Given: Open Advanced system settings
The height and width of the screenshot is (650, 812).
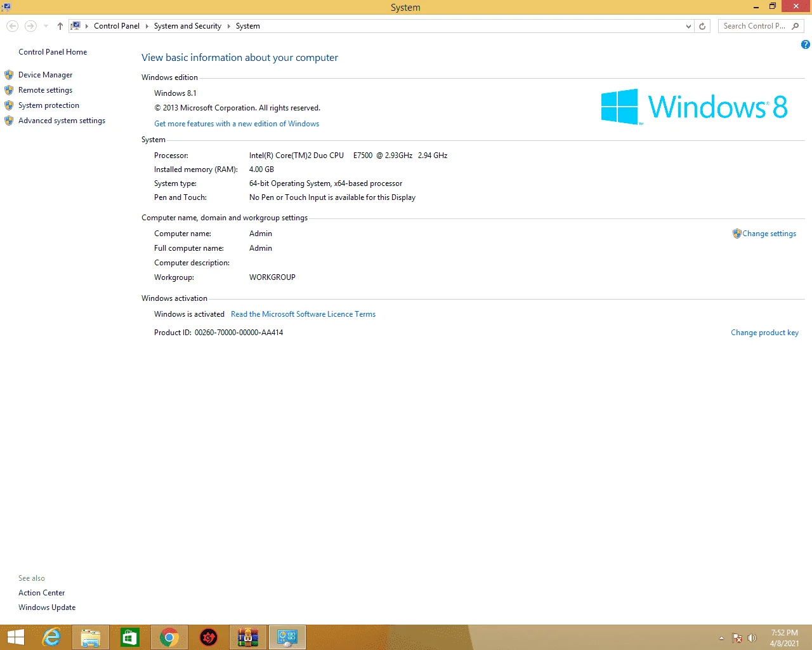Looking at the screenshot, I should pyautogui.click(x=62, y=121).
